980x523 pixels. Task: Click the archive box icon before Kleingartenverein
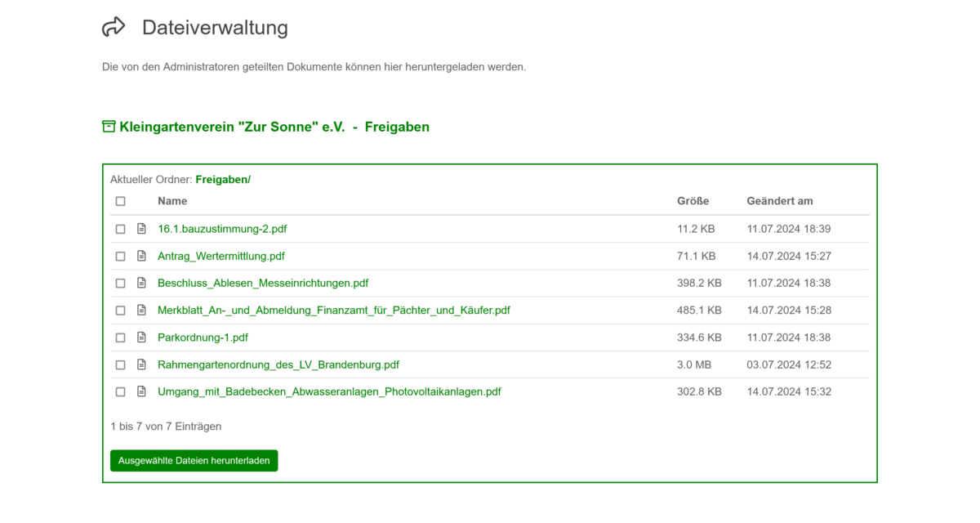coord(109,127)
